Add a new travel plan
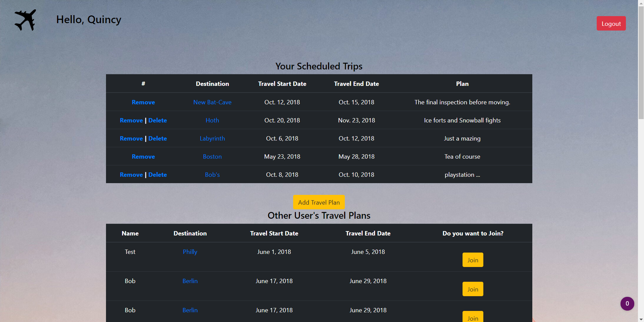This screenshot has width=644, height=322. (x=319, y=202)
